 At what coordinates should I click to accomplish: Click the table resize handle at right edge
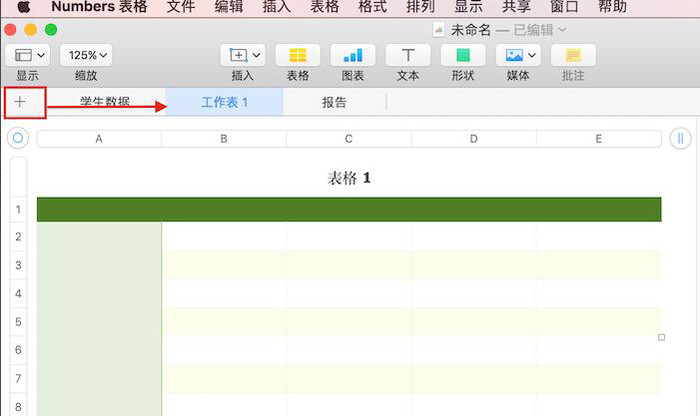pos(662,337)
